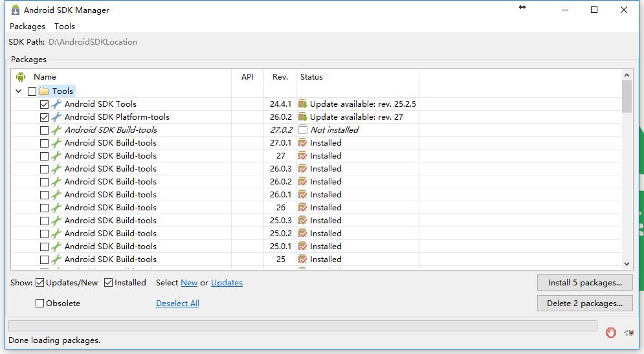Click the API column header
The width and height of the screenshot is (644, 354).
point(247,77)
